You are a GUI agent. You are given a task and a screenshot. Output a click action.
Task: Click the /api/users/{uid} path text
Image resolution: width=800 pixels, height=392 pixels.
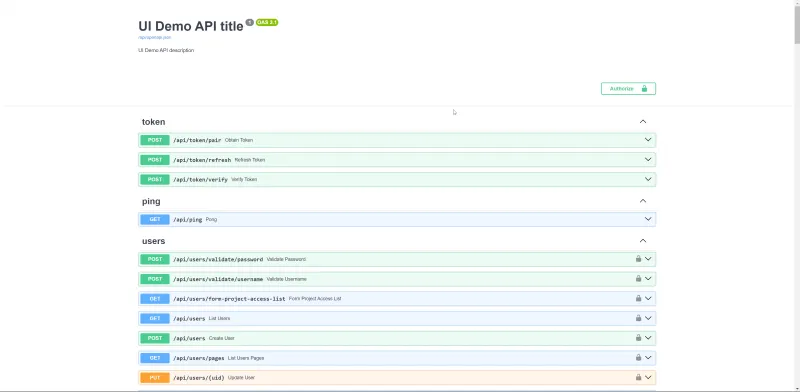click(198, 378)
